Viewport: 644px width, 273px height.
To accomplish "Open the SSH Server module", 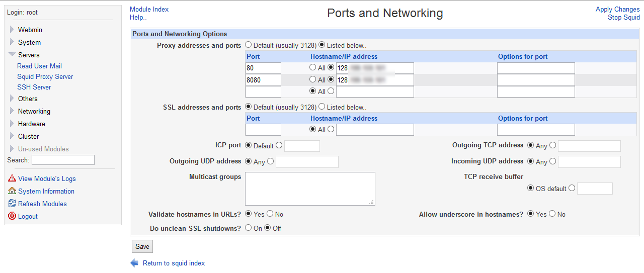I will point(34,87).
